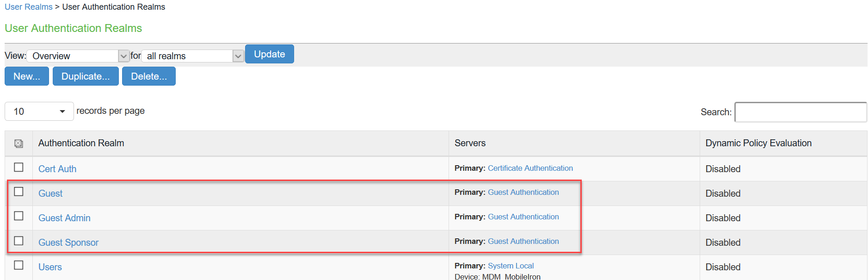Open the System Local server link
The image size is (868, 280).
[x=511, y=266]
